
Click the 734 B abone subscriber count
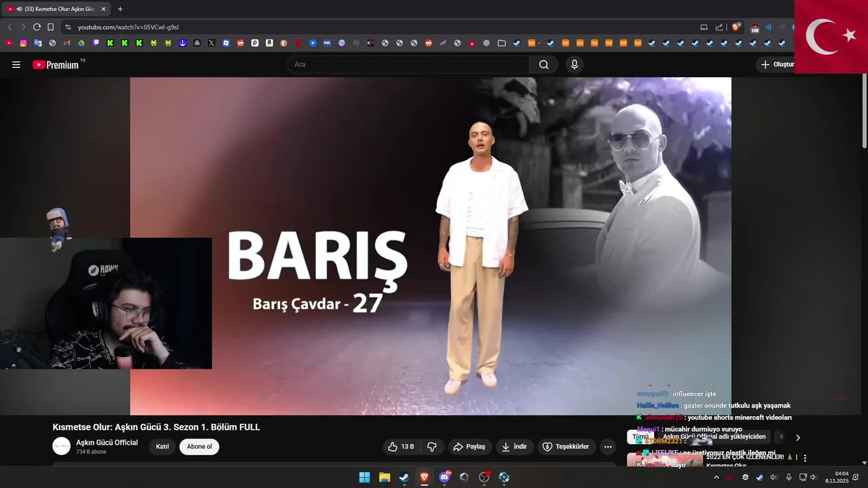(91, 452)
